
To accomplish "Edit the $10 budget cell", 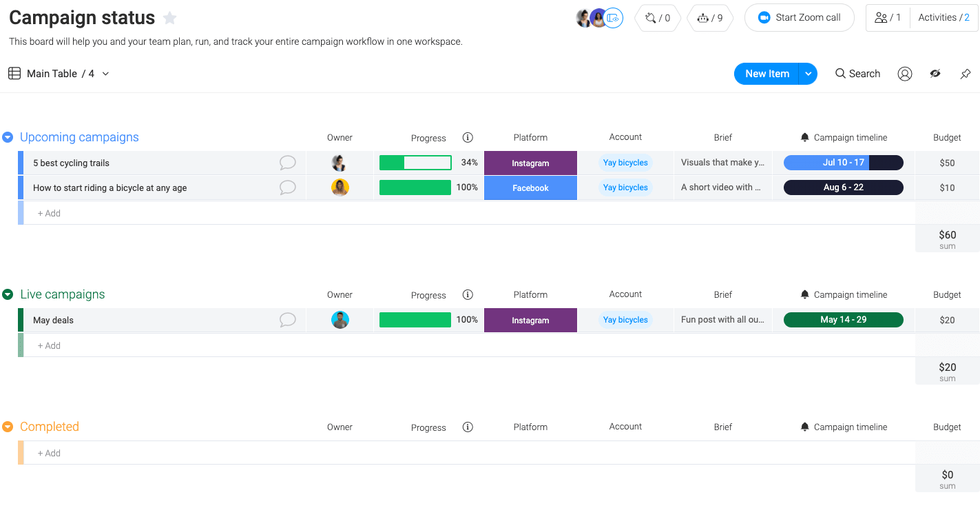I will point(947,187).
